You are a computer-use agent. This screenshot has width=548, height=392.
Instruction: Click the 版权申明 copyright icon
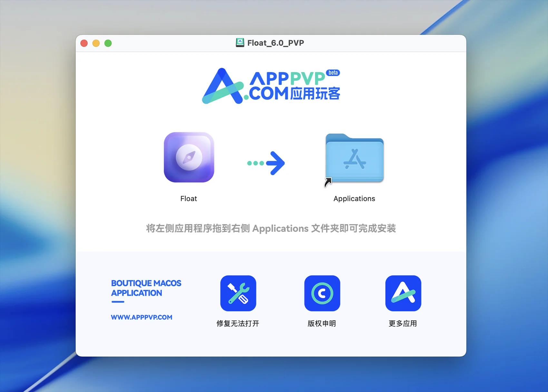coord(322,293)
